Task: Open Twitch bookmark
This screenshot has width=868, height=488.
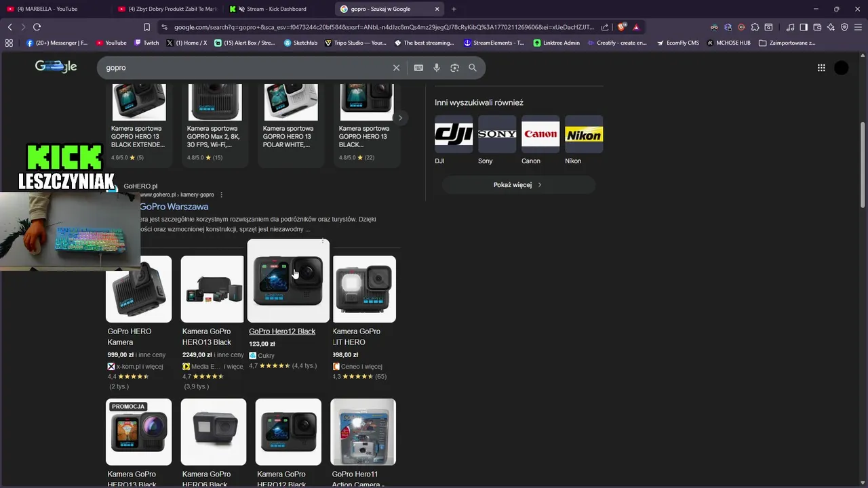Action: [146, 43]
